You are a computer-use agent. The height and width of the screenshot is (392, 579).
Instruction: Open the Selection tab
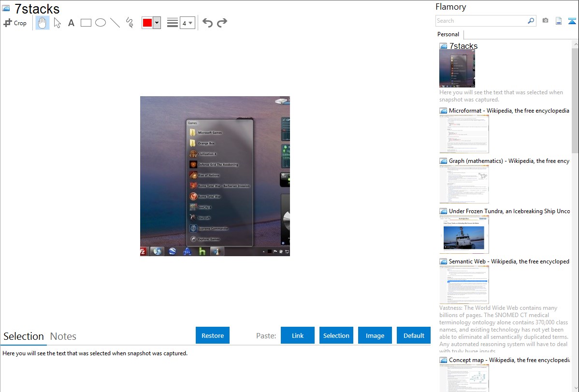pyautogui.click(x=24, y=336)
